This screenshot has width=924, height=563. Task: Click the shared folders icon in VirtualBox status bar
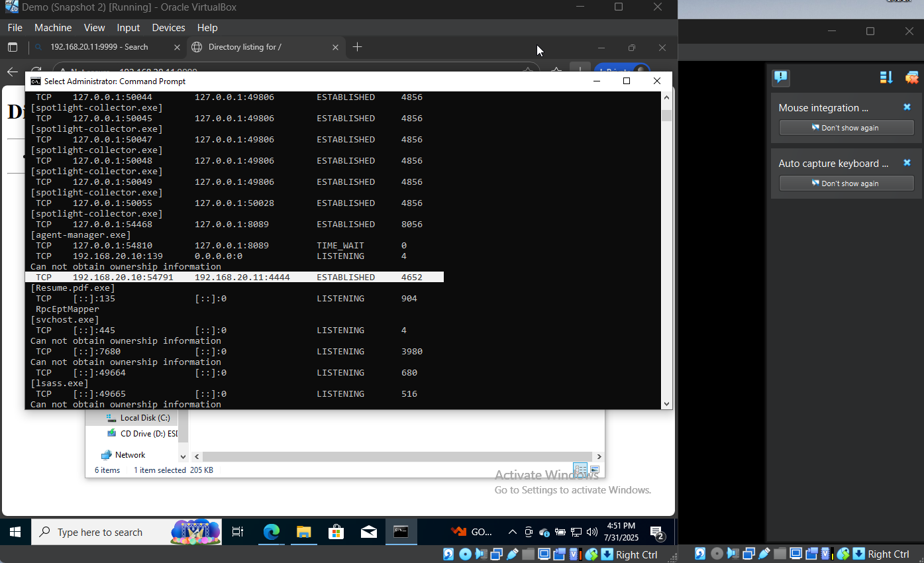click(x=528, y=554)
